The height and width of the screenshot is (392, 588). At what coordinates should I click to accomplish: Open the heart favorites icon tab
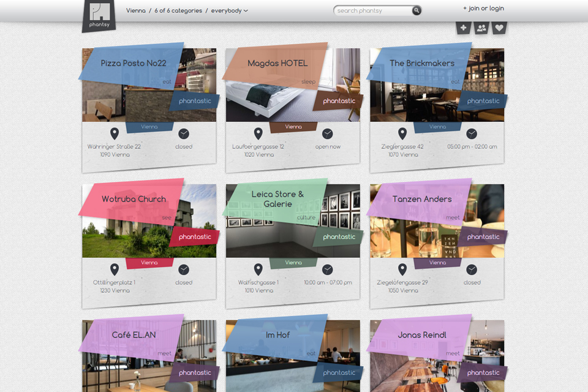[499, 28]
